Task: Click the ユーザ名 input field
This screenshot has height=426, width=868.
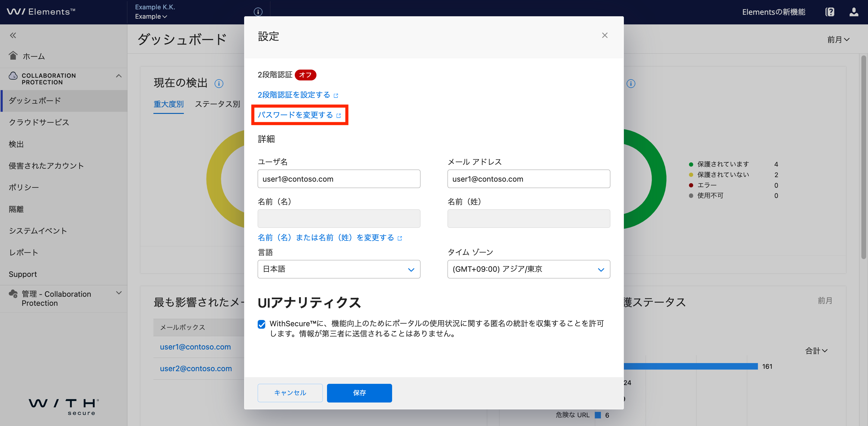Action: click(339, 179)
